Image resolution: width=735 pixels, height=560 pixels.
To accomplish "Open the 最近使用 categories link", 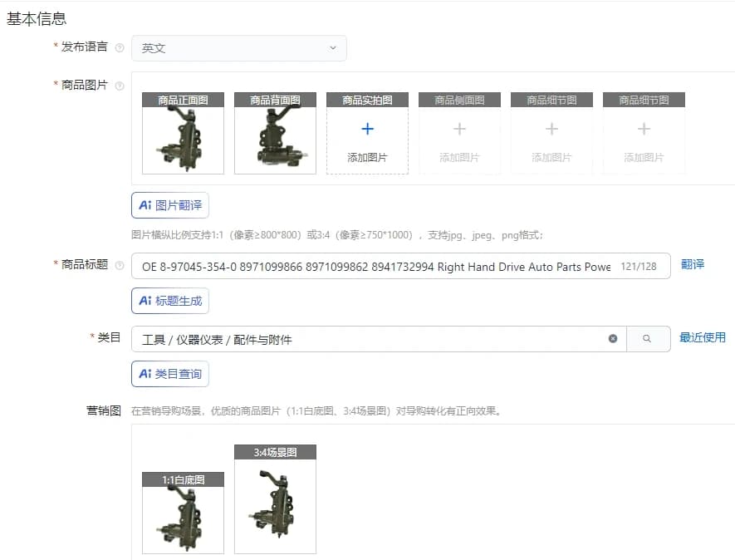I will [x=702, y=337].
